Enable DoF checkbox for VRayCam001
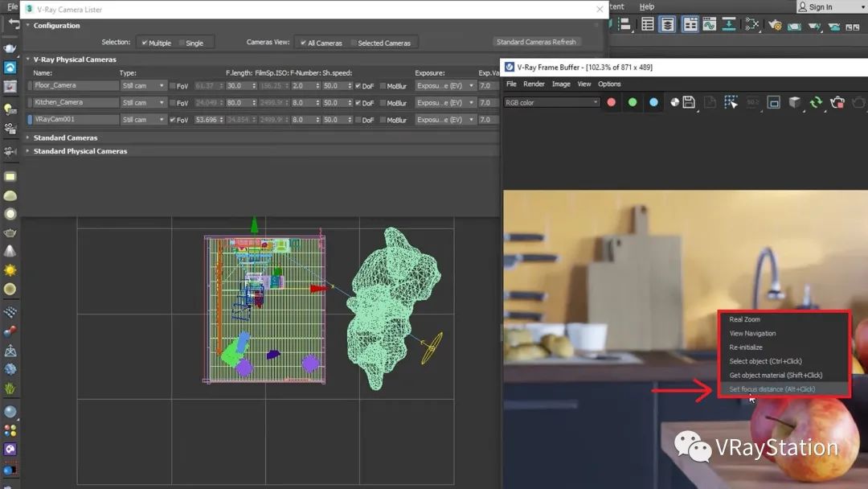The height and width of the screenshot is (489, 868). click(358, 120)
